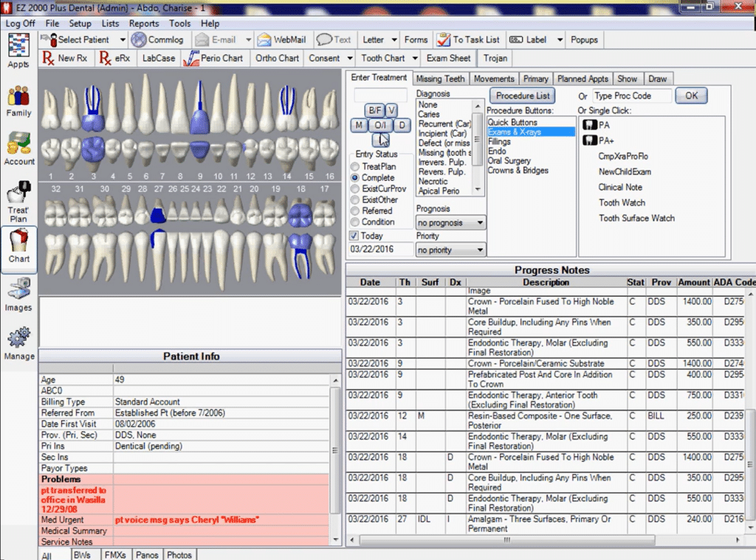Toggle the B/F surface button

tap(374, 111)
